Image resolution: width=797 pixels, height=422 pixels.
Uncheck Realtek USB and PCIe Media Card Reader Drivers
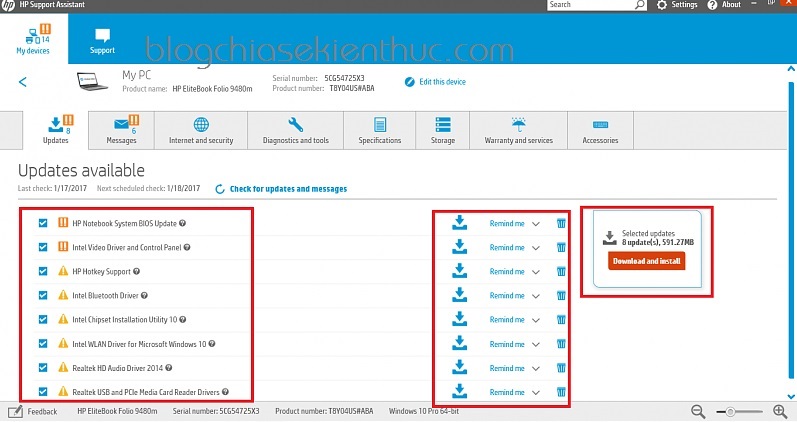pos(43,391)
